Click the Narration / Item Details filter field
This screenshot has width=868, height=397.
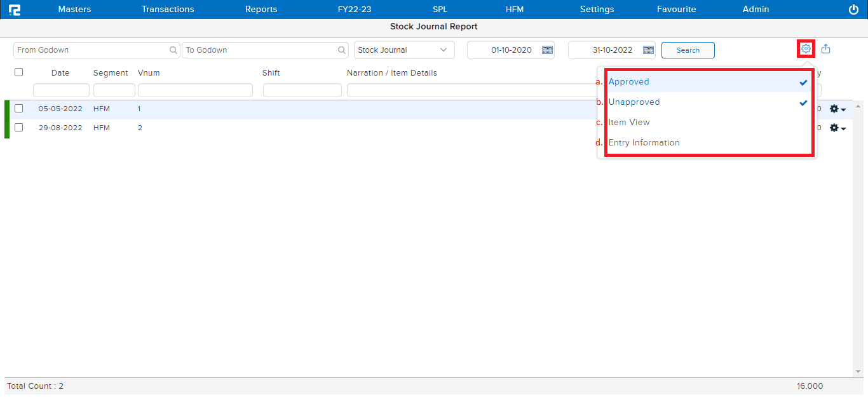(470, 90)
